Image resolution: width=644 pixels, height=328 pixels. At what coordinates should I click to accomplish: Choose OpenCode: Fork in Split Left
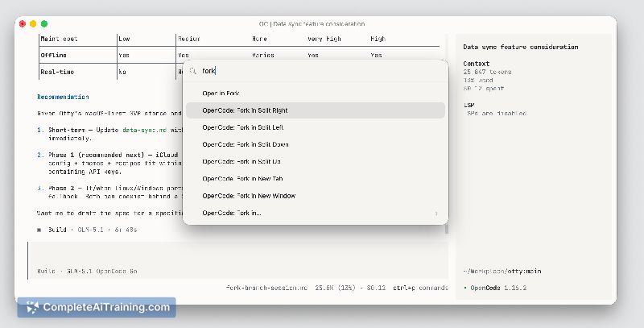click(315, 127)
